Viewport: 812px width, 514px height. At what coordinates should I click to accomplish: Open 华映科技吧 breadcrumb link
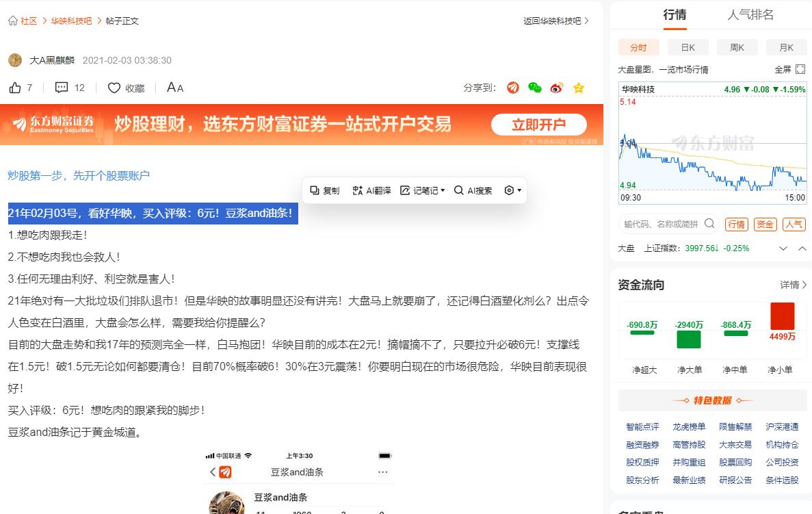(x=71, y=21)
